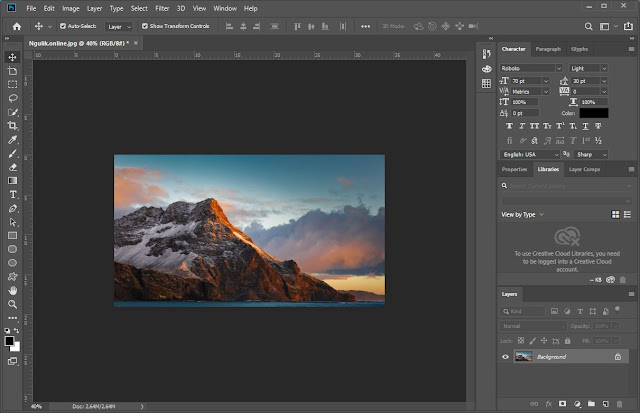The width and height of the screenshot is (640, 413).
Task: Click the View by Type button
Action: click(x=520, y=214)
